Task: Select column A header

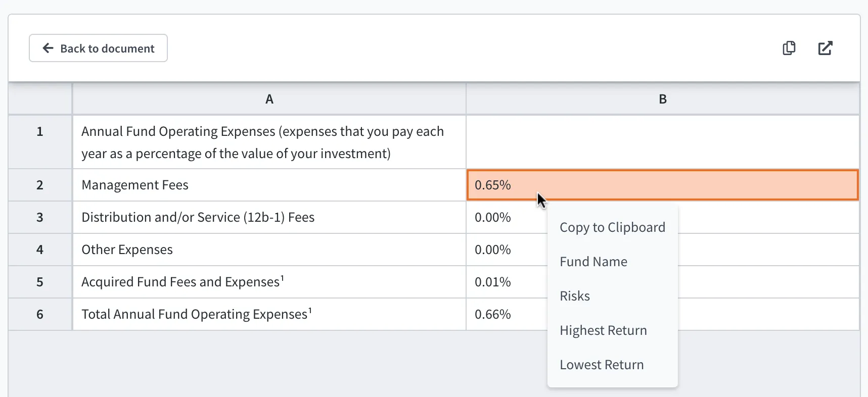Action: click(269, 99)
